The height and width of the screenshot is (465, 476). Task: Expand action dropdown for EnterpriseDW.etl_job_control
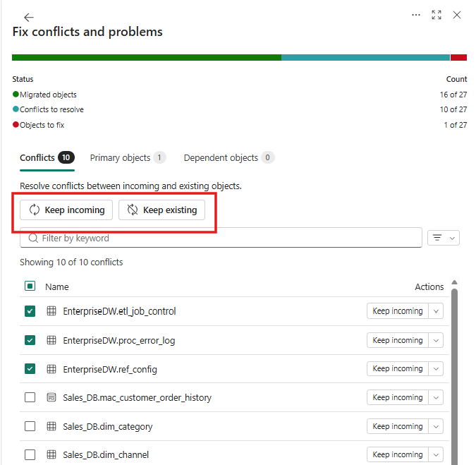tap(436, 311)
